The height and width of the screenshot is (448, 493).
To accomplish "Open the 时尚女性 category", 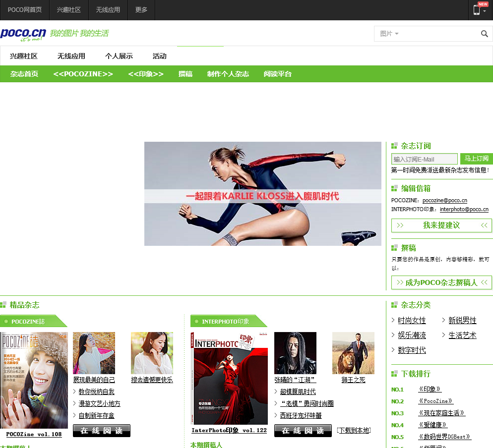I will click(x=412, y=320).
